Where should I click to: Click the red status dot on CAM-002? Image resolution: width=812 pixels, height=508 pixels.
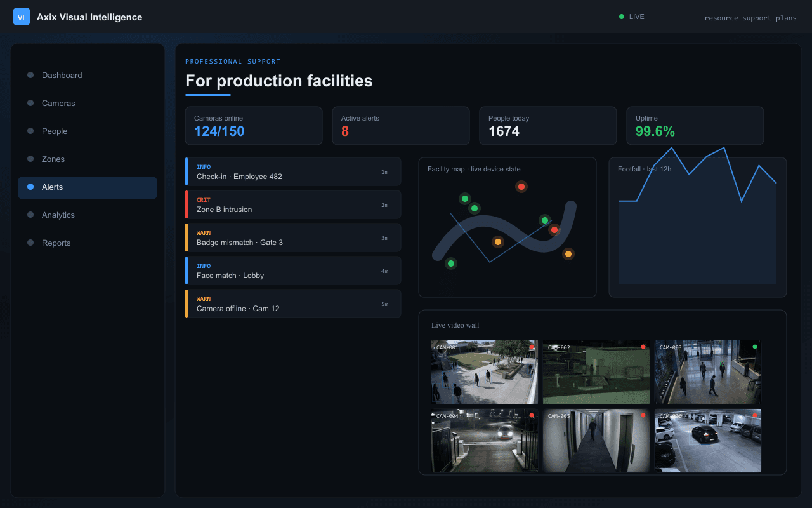coord(643,347)
